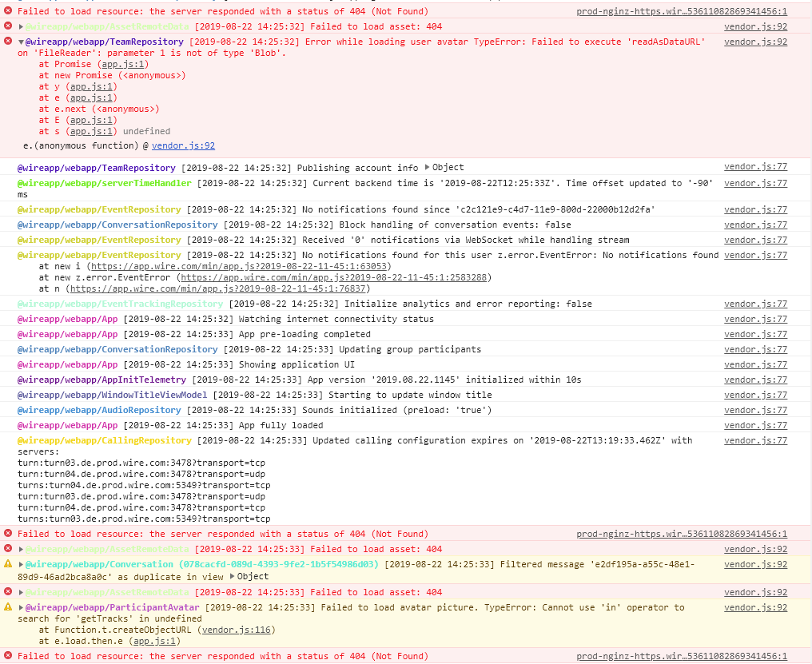Click the '@wireapp/webapp/CallingRepository' logger name

[x=105, y=440]
